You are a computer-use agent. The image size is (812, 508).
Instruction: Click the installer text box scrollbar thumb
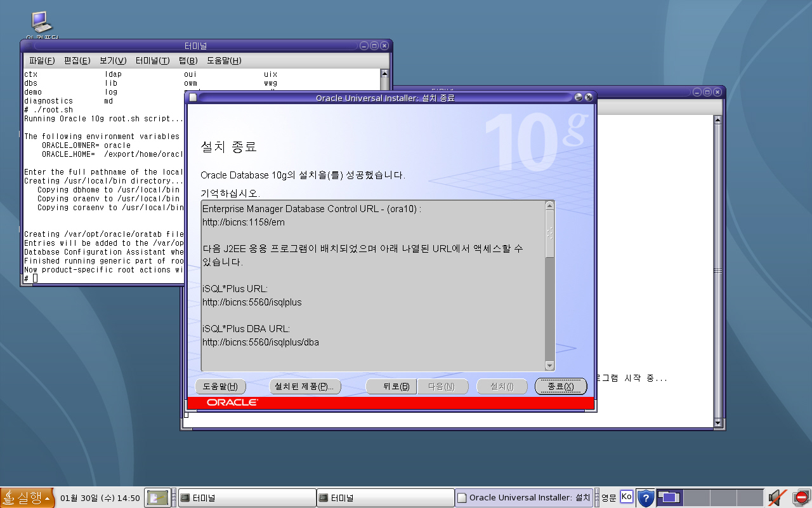(549, 234)
